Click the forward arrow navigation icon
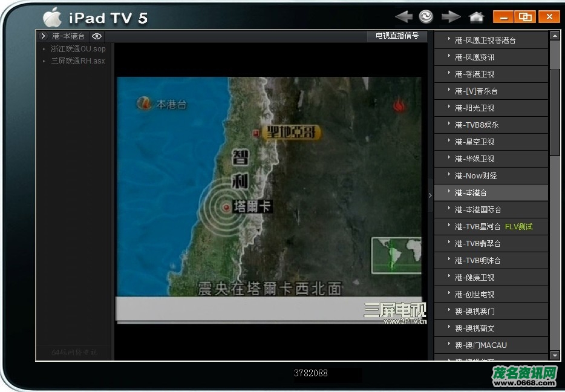The image size is (565, 392). pos(451,17)
